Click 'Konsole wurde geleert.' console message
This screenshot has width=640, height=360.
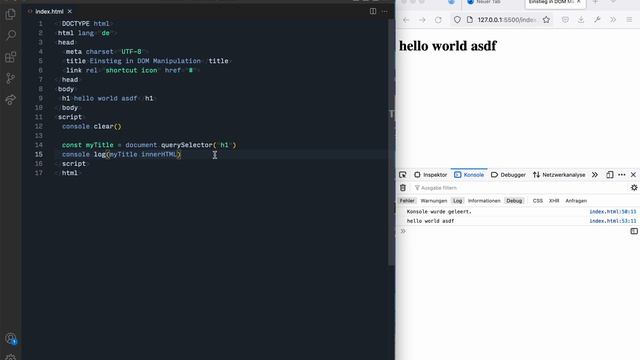tap(439, 212)
